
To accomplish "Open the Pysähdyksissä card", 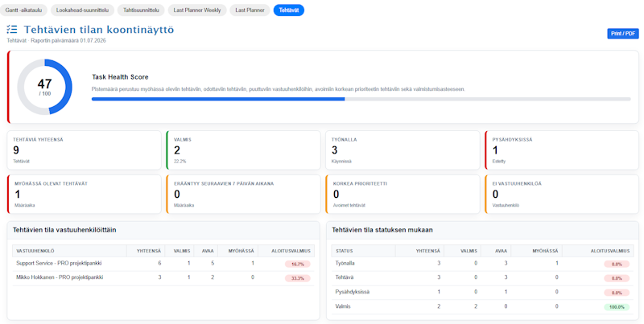I will coord(562,150).
